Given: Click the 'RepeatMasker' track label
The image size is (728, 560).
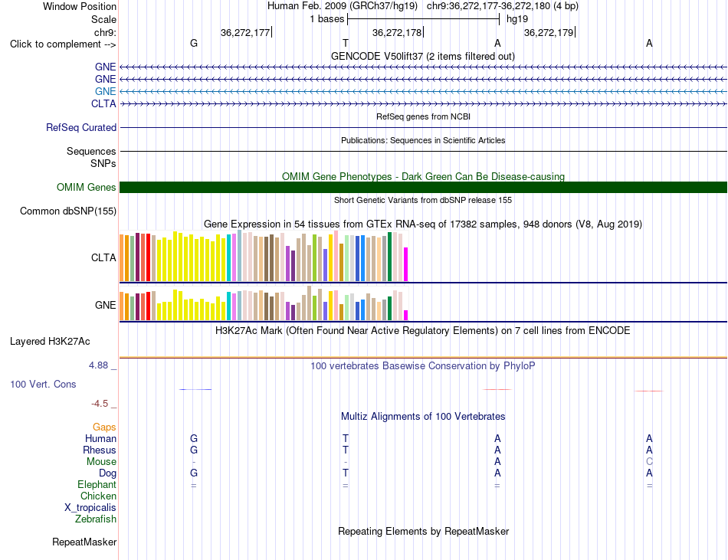Looking at the screenshot, I should pos(84,542).
